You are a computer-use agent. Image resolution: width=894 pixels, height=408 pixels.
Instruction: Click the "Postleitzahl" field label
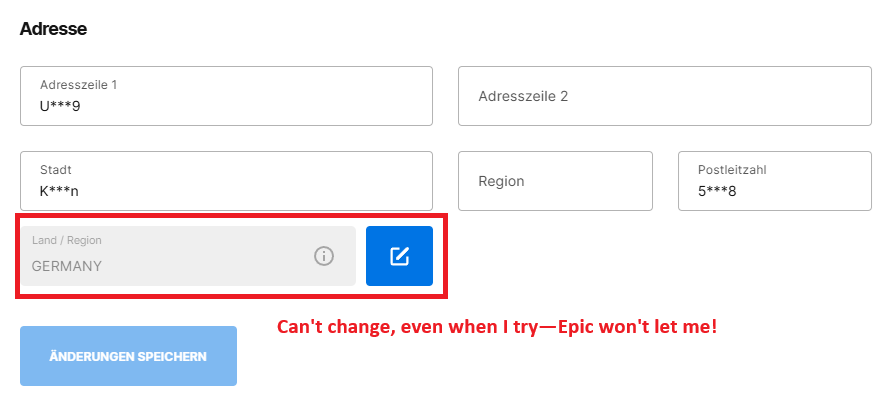pos(732,170)
